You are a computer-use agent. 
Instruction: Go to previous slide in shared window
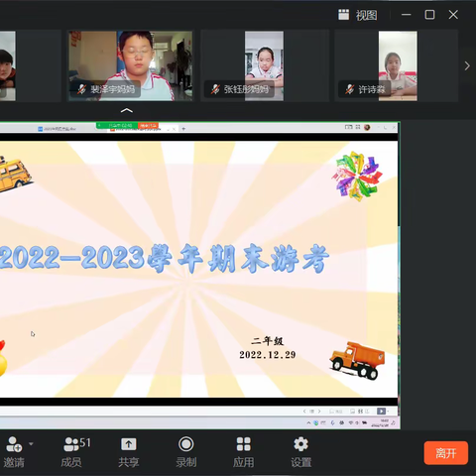click(304, 412)
